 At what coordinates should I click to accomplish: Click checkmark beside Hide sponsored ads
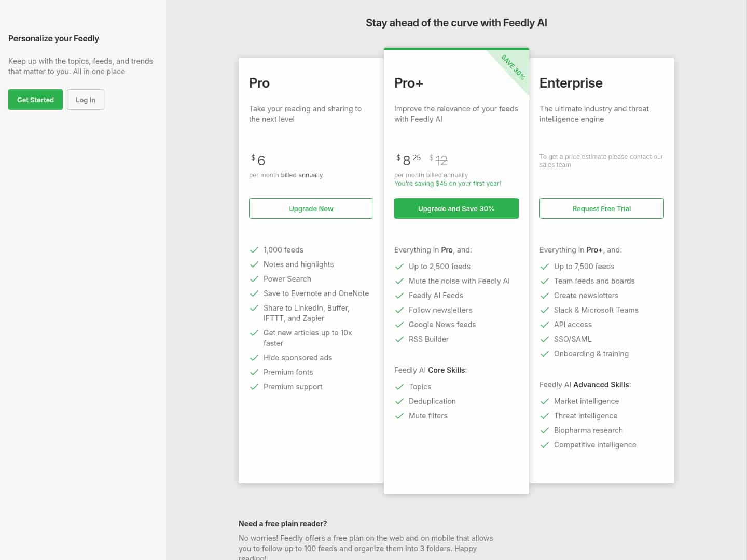(254, 358)
